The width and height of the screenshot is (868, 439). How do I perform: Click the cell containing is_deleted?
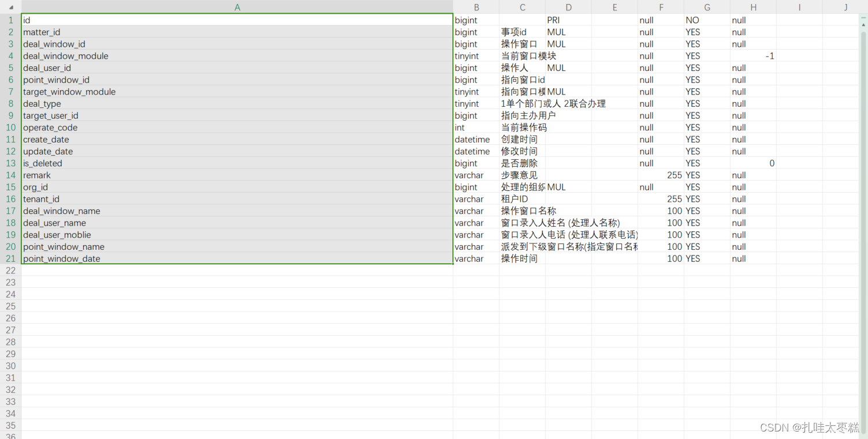(116, 163)
